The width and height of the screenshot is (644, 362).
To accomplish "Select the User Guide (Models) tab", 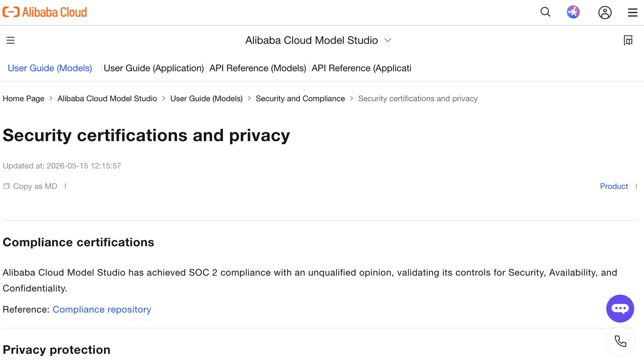I will point(50,68).
